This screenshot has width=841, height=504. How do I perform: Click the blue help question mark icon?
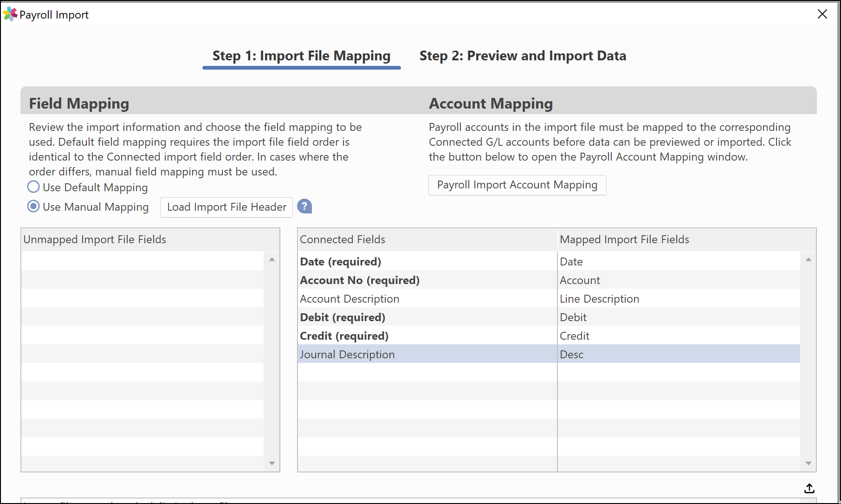(x=304, y=206)
